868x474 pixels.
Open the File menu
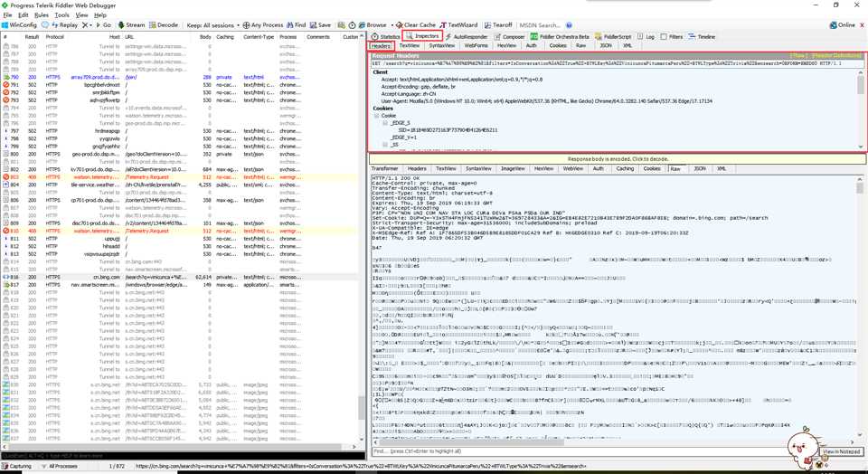(x=7, y=15)
